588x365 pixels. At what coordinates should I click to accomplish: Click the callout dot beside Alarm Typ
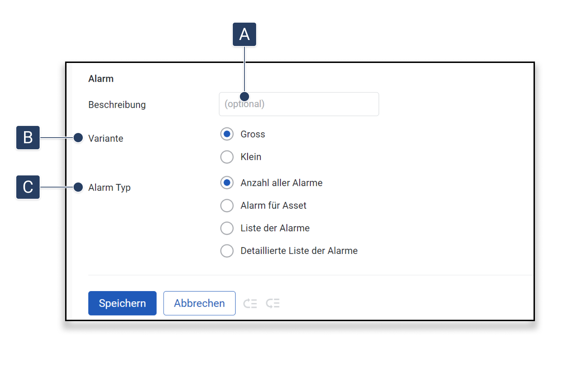[x=78, y=187]
